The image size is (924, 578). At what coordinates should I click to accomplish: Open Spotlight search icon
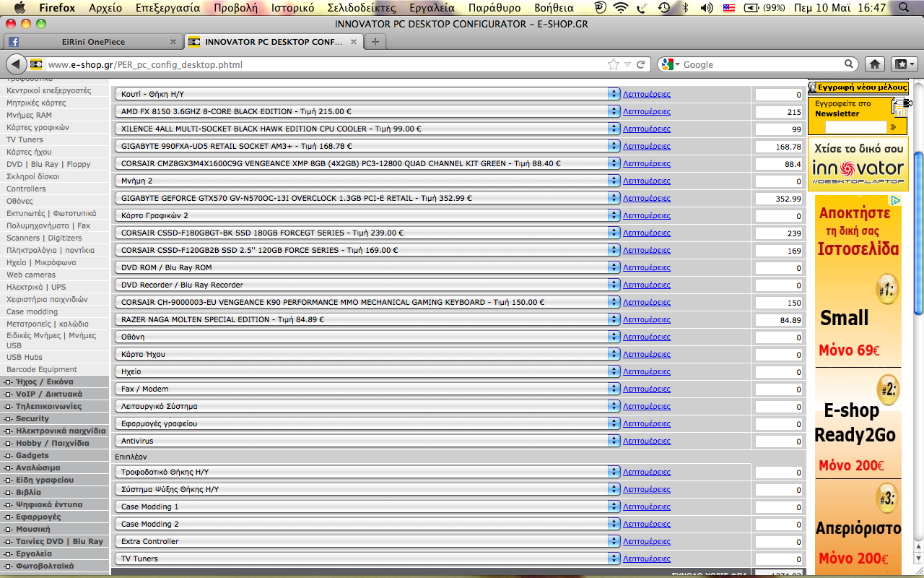(905, 8)
